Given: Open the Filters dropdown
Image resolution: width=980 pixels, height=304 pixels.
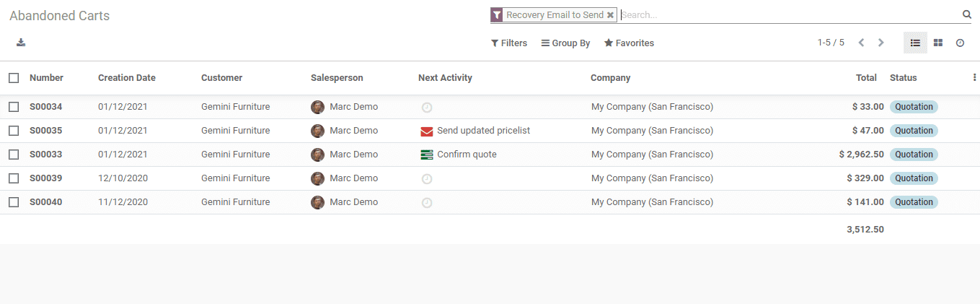Looking at the screenshot, I should pyautogui.click(x=509, y=43).
